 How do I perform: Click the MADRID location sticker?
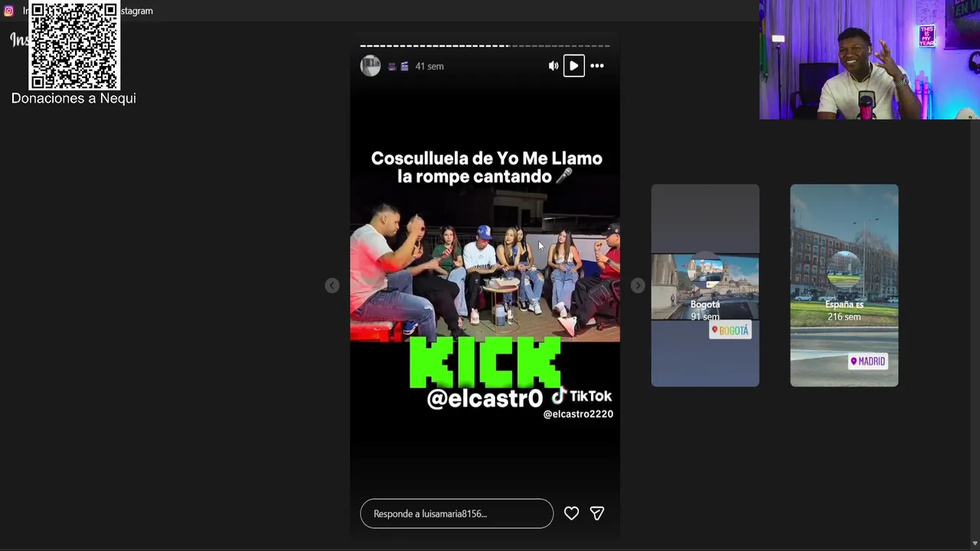[x=867, y=361]
